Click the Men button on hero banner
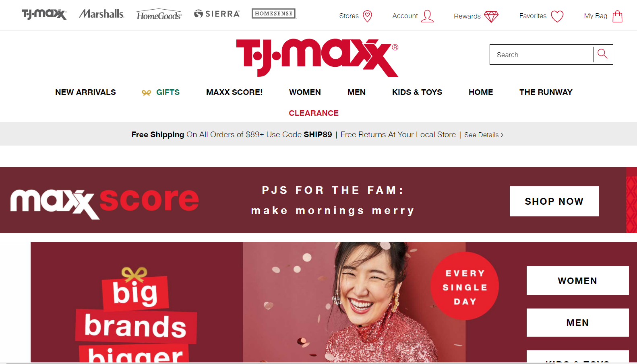Viewport: 637px width, 364px height. 578,323
